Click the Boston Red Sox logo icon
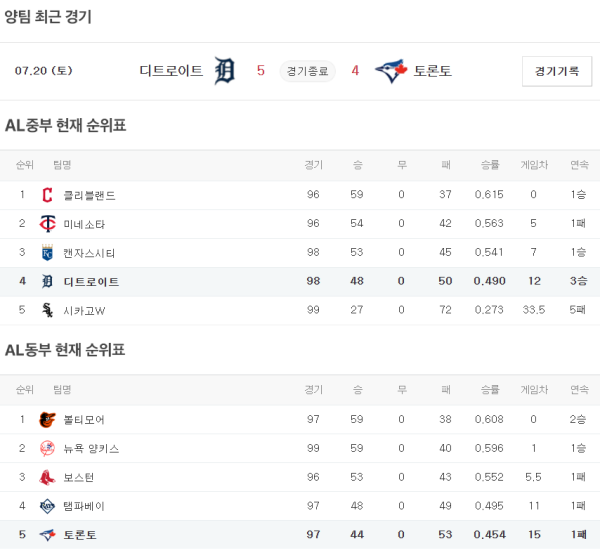This screenshot has height=553, width=600. tap(47, 478)
